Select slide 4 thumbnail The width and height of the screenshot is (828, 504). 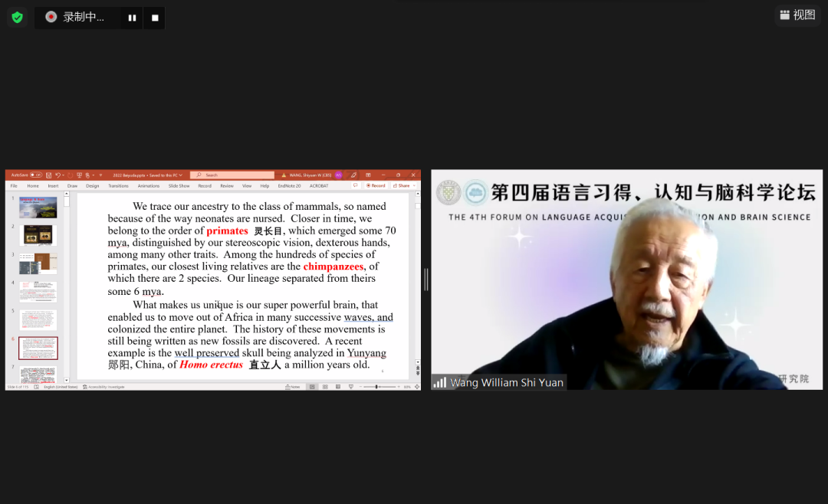pyautogui.click(x=38, y=292)
